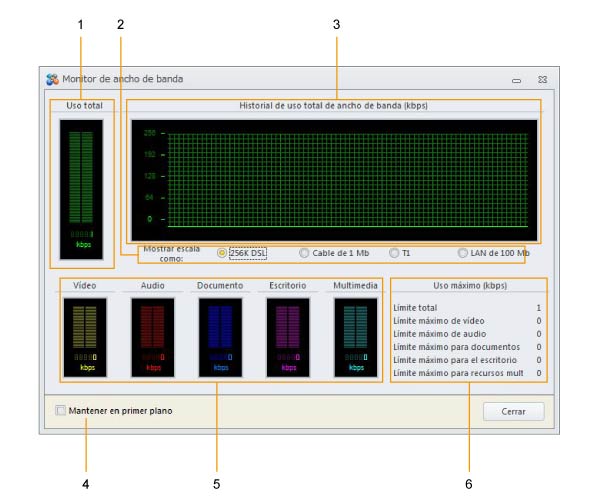Click the window close X button
This screenshot has width=600, height=497.
(x=542, y=80)
